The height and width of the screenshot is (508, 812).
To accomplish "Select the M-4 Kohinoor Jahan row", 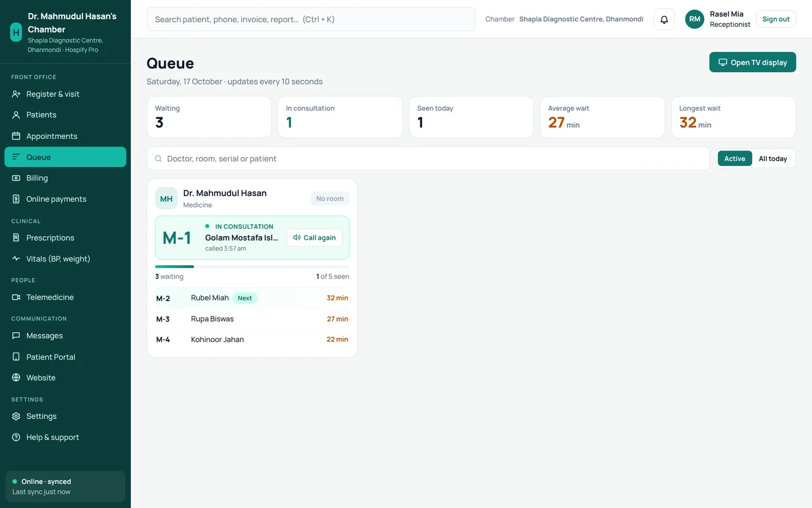I will [x=252, y=339].
